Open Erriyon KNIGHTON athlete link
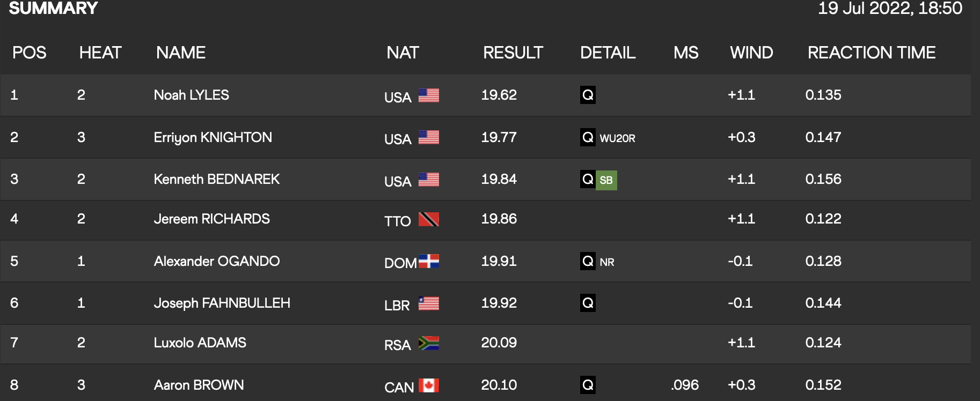This screenshot has width=980, height=401. click(213, 137)
